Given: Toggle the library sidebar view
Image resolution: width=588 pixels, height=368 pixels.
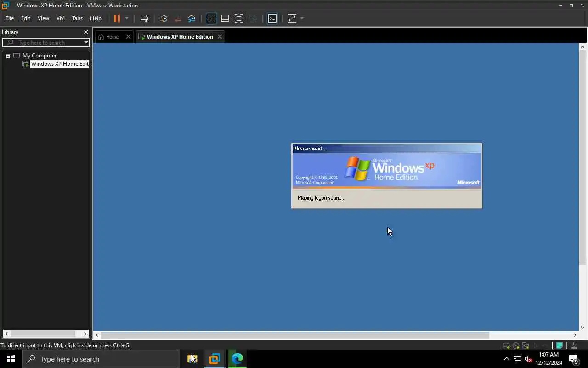Looking at the screenshot, I should 211,18.
